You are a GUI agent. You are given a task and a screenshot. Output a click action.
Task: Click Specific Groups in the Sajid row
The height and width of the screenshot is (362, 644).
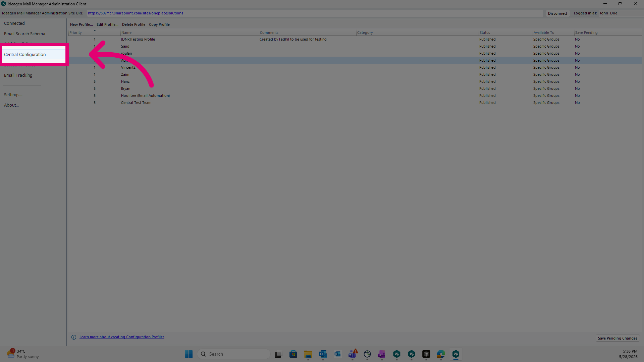[x=546, y=46]
